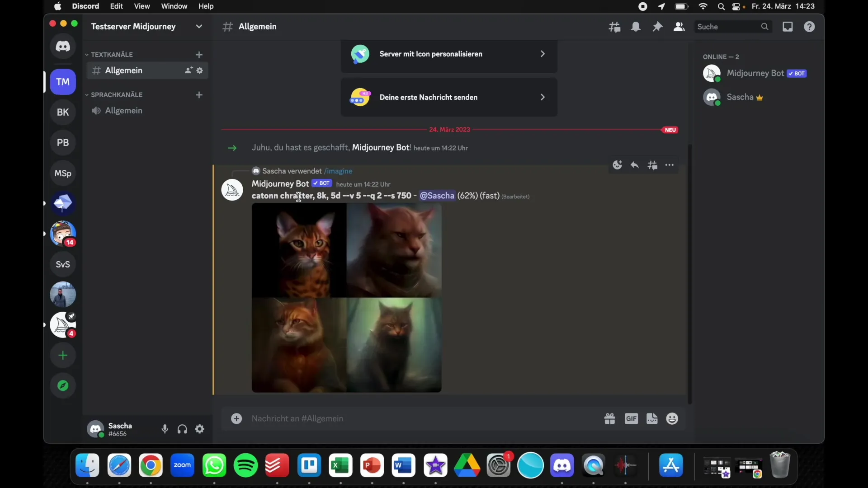Open the BK server

[63, 112]
